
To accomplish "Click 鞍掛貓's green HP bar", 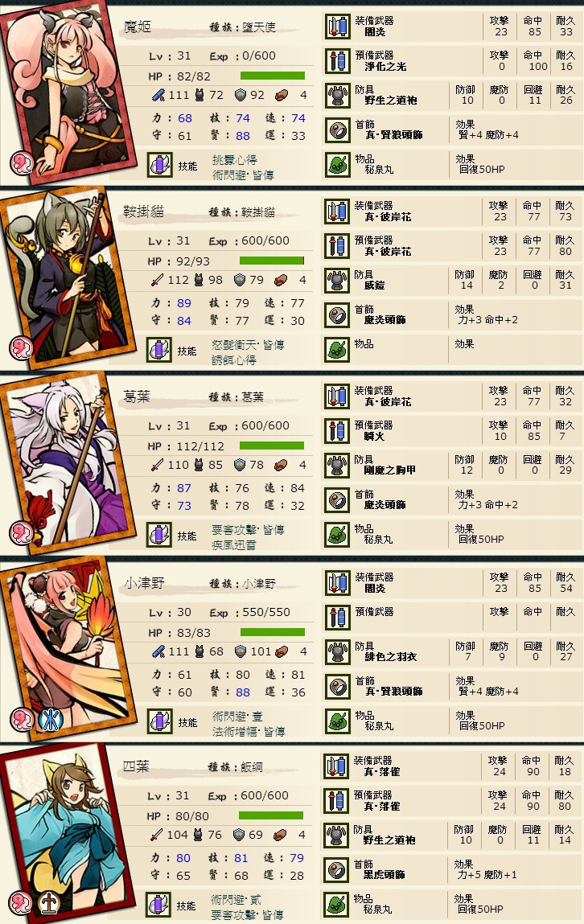I will 272,261.
